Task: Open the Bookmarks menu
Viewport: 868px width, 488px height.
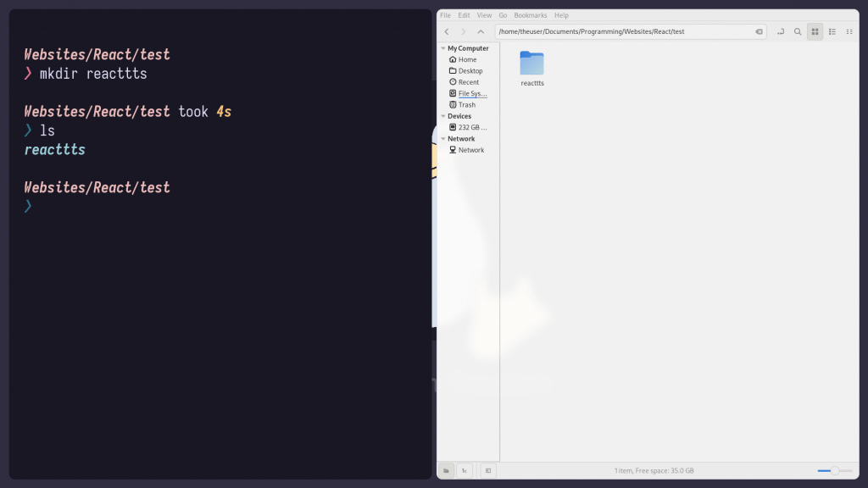Action: click(531, 15)
